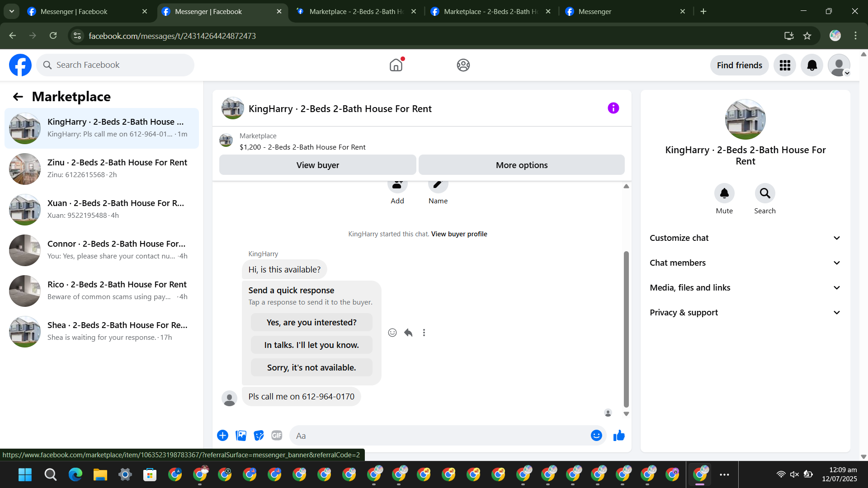Click the View buyer button

tap(318, 165)
